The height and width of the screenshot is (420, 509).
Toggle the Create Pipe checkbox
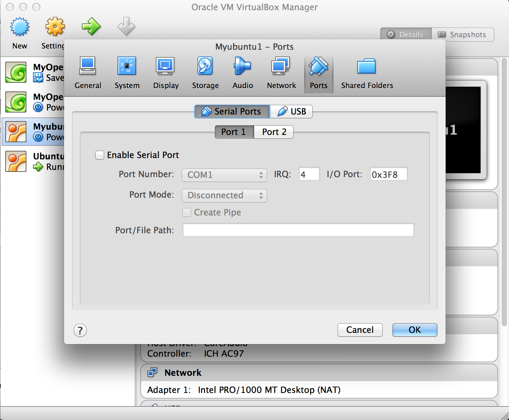tap(187, 212)
